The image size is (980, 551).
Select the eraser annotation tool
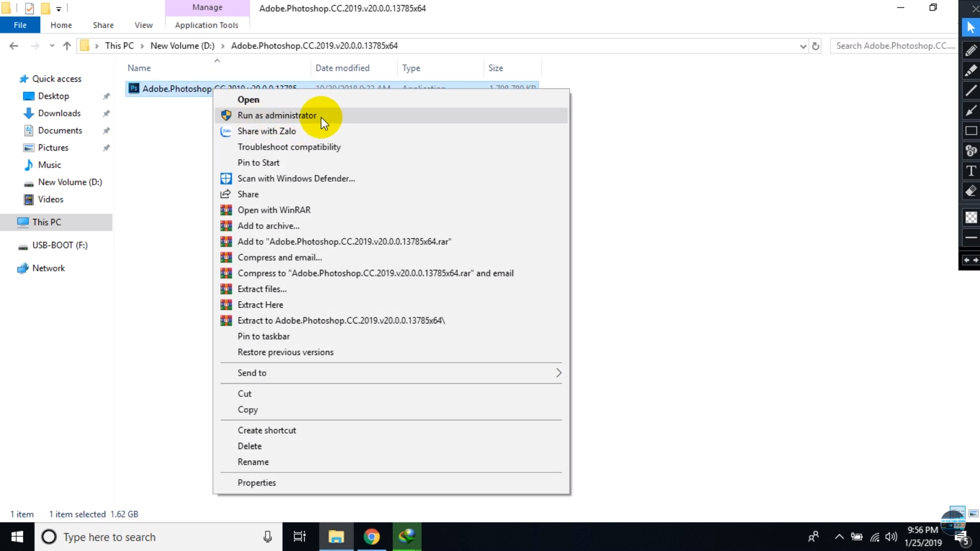tap(971, 191)
